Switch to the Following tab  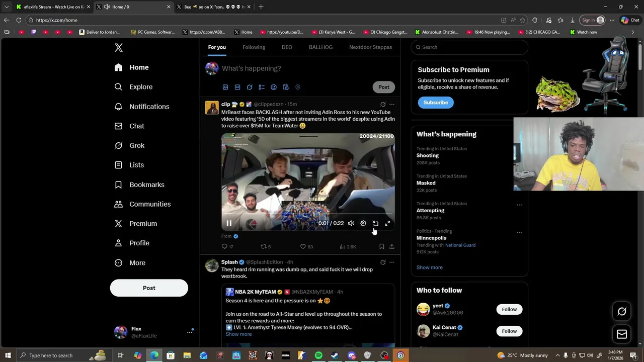(x=254, y=47)
